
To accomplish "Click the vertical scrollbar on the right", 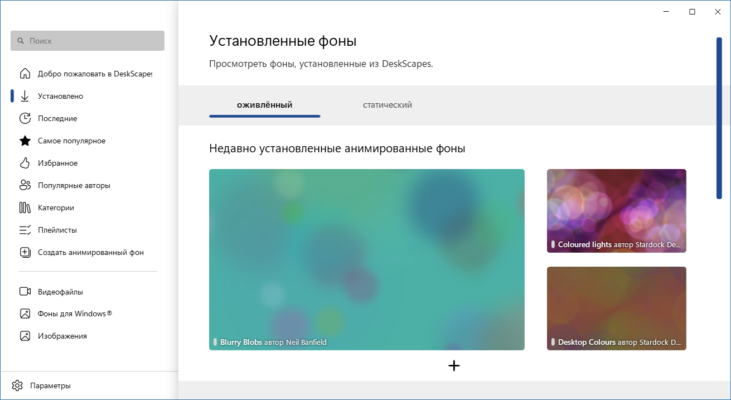I will 719,118.
